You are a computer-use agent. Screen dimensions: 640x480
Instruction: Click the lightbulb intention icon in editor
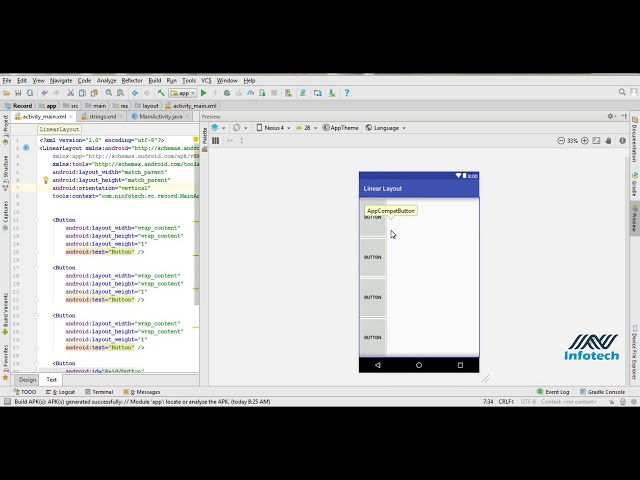pos(46,180)
